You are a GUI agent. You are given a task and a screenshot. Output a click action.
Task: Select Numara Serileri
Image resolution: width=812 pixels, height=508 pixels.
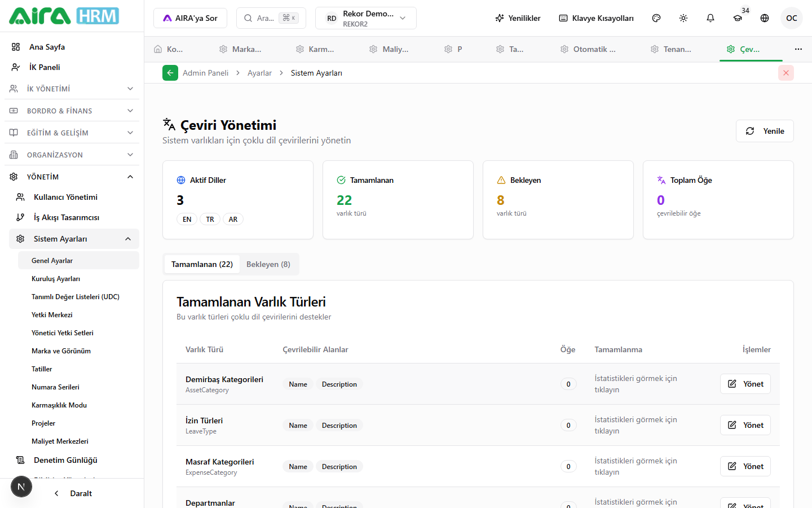click(x=78, y=387)
